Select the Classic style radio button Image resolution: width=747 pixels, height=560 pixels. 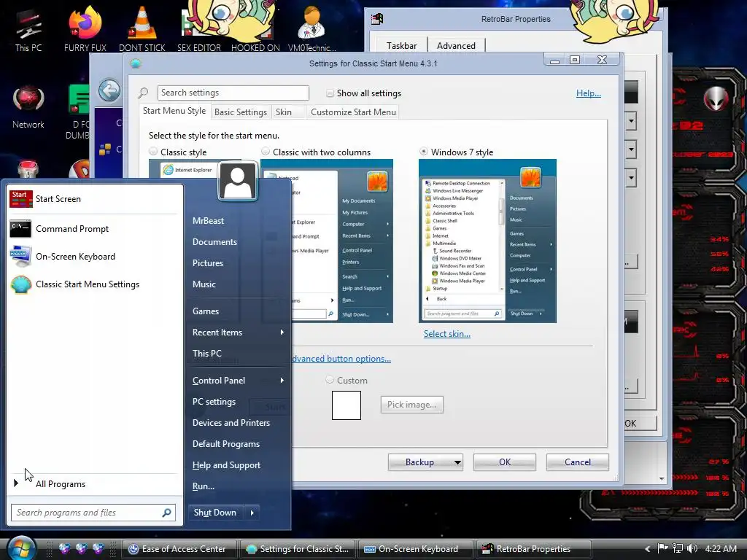[x=153, y=152]
